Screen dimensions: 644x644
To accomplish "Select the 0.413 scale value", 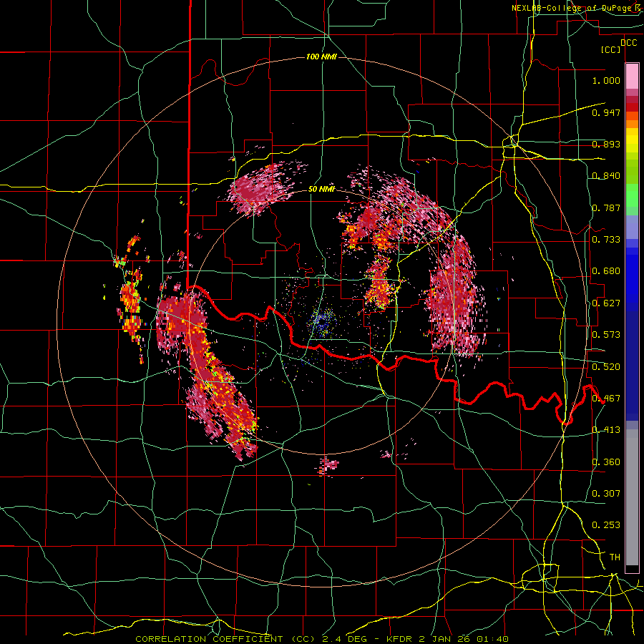I will pyautogui.click(x=606, y=430).
